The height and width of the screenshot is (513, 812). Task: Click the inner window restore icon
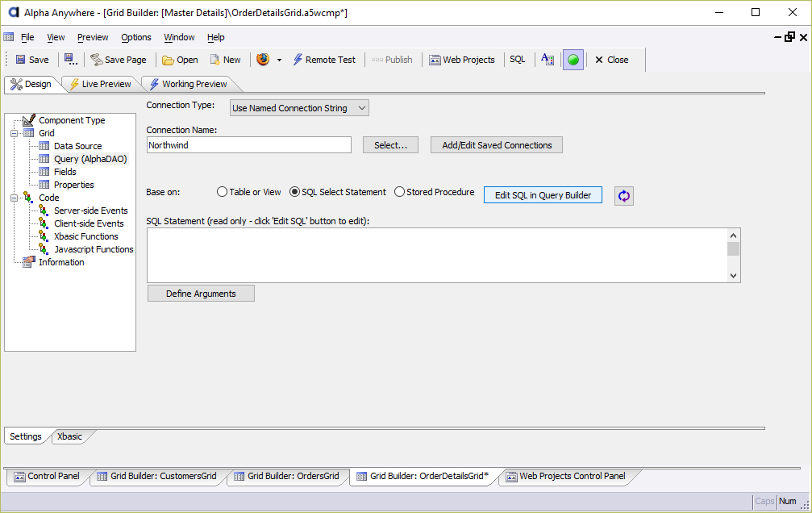[x=789, y=37]
